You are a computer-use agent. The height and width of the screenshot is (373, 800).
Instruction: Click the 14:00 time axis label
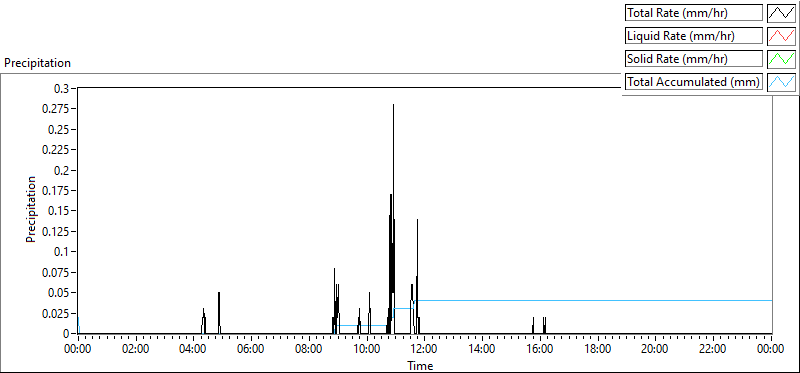coord(483,349)
